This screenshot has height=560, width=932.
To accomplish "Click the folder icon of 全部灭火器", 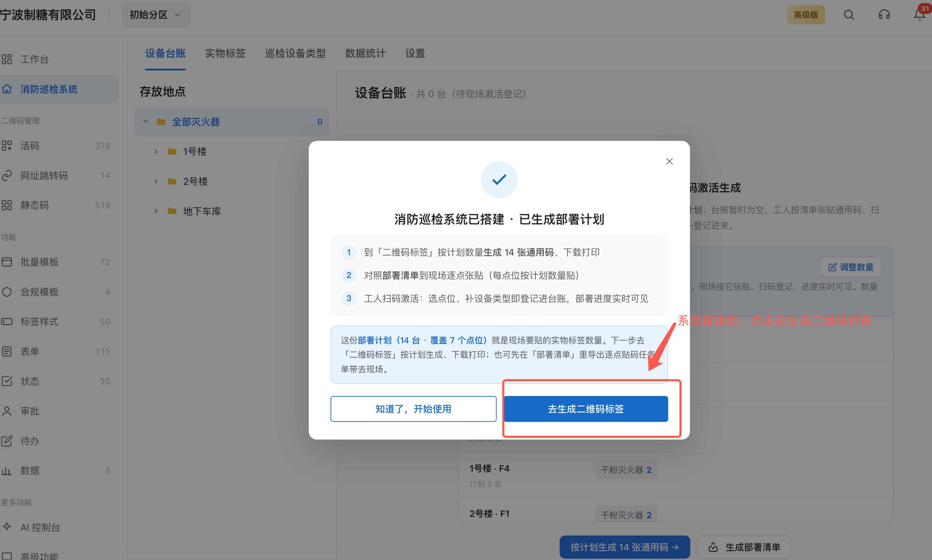I will point(161,121).
